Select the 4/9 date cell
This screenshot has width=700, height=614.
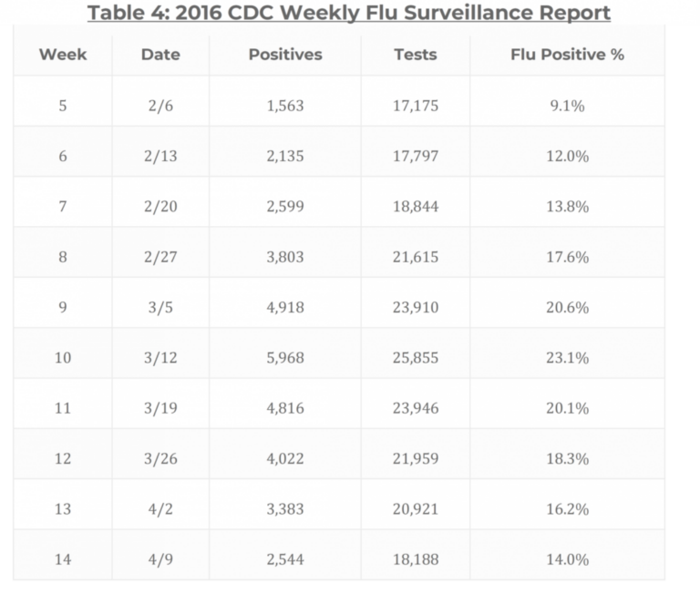coord(160,559)
